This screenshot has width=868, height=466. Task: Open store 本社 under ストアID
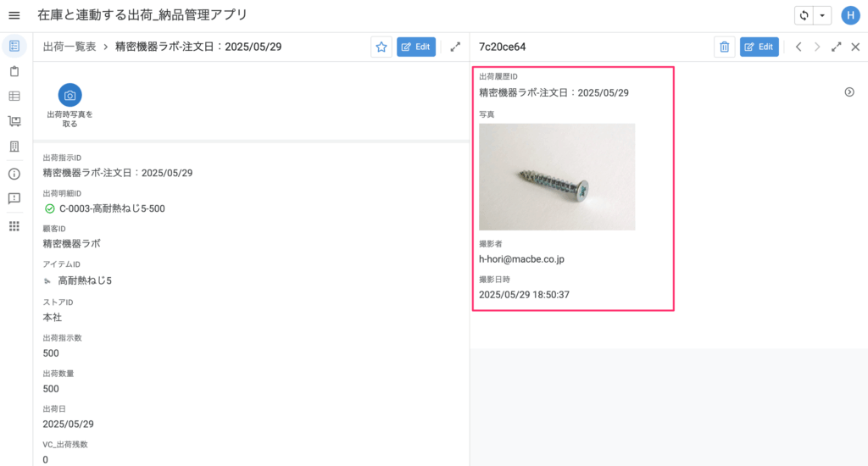52,318
